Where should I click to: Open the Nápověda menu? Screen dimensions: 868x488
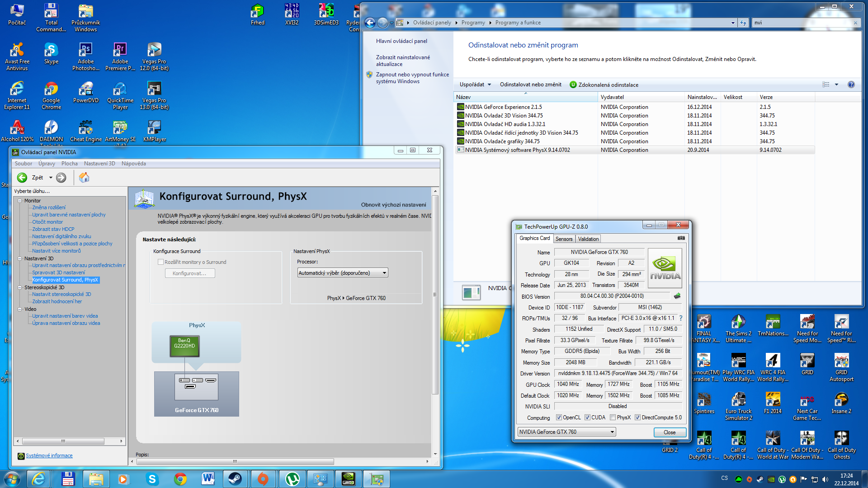pyautogui.click(x=134, y=164)
